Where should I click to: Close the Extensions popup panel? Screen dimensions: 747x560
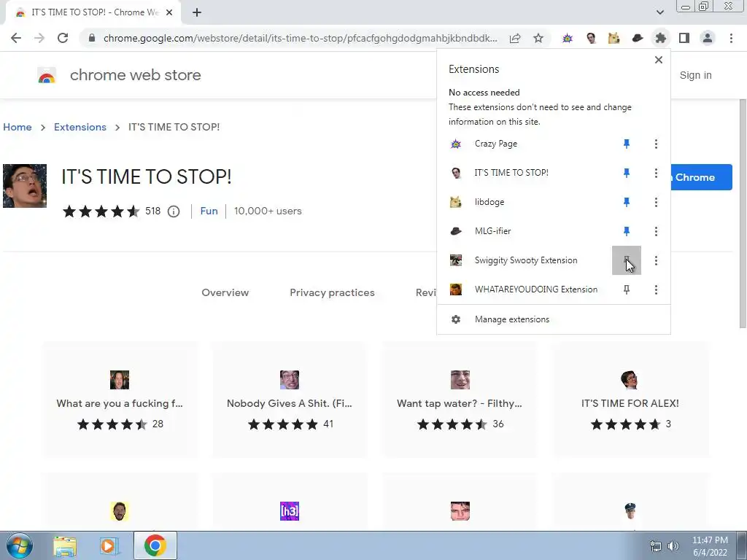click(659, 60)
